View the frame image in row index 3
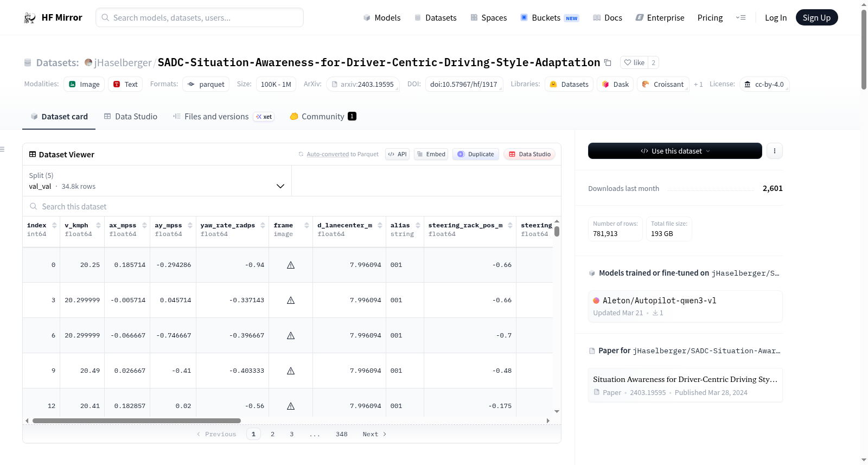This screenshot has width=868, height=465. point(291,300)
